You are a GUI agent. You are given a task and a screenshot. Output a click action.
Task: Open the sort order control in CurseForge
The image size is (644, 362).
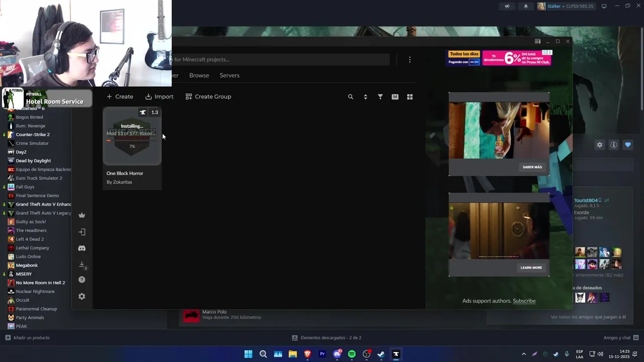click(x=365, y=97)
